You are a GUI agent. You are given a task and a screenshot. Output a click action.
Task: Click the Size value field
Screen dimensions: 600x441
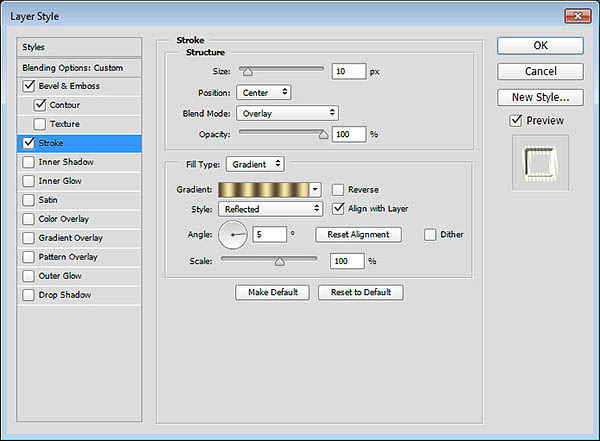(x=349, y=71)
